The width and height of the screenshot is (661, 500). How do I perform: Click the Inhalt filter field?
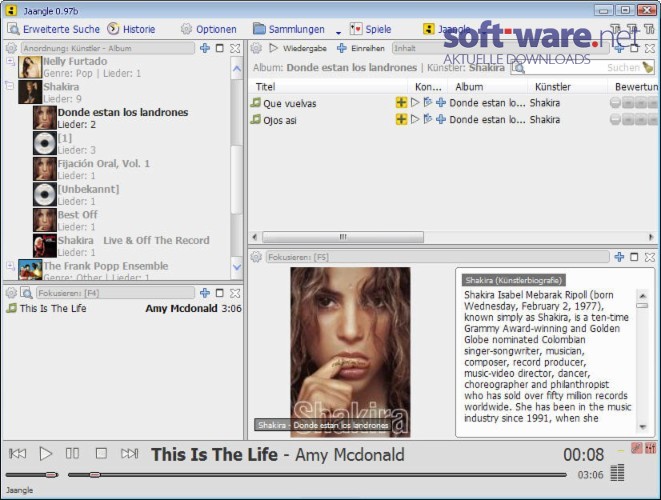point(501,48)
